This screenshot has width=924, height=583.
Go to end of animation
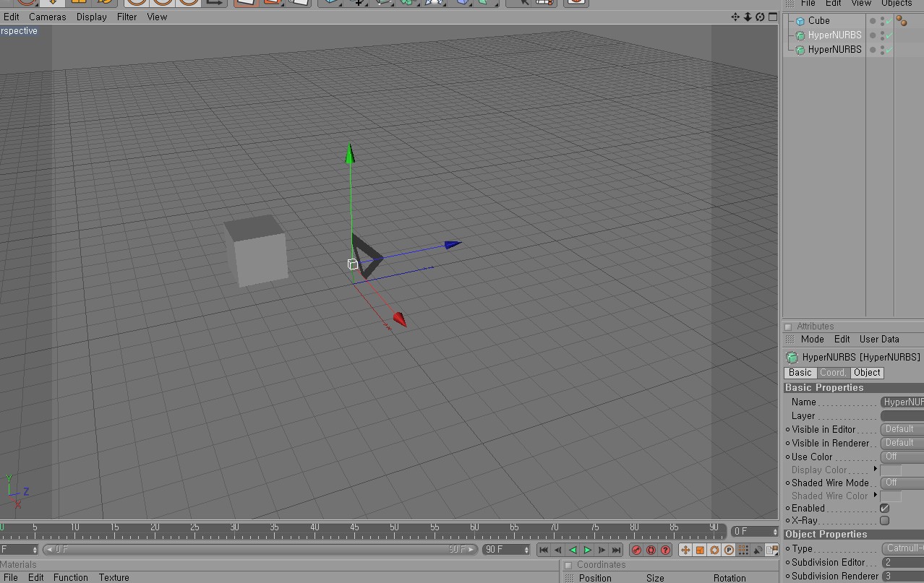coord(617,550)
